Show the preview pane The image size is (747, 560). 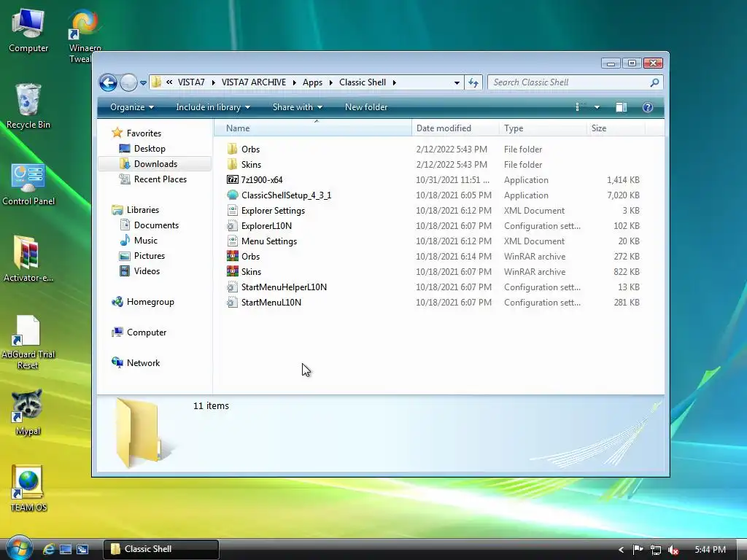pyautogui.click(x=622, y=107)
